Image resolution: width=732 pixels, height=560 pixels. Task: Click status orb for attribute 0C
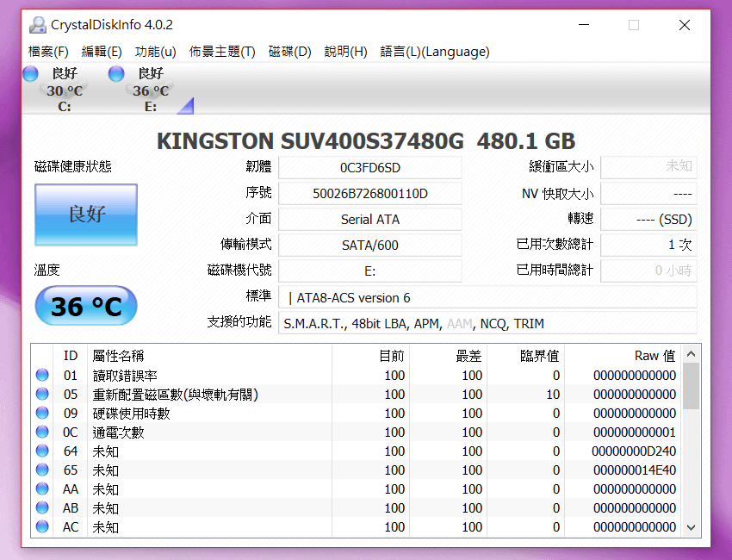click(x=42, y=432)
